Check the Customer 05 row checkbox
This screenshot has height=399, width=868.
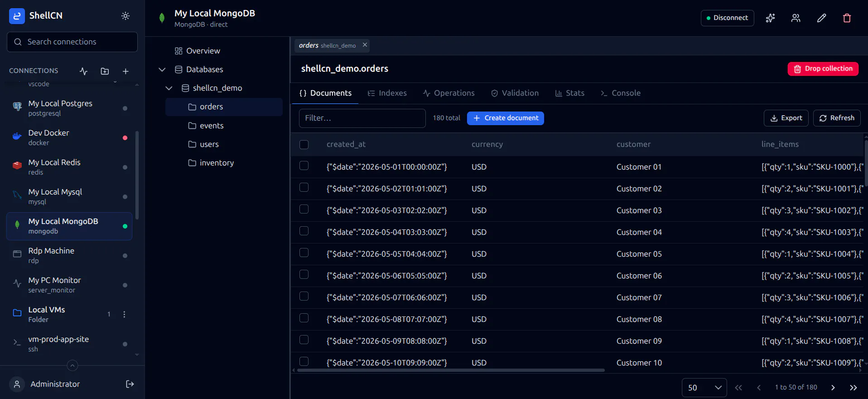(x=304, y=253)
